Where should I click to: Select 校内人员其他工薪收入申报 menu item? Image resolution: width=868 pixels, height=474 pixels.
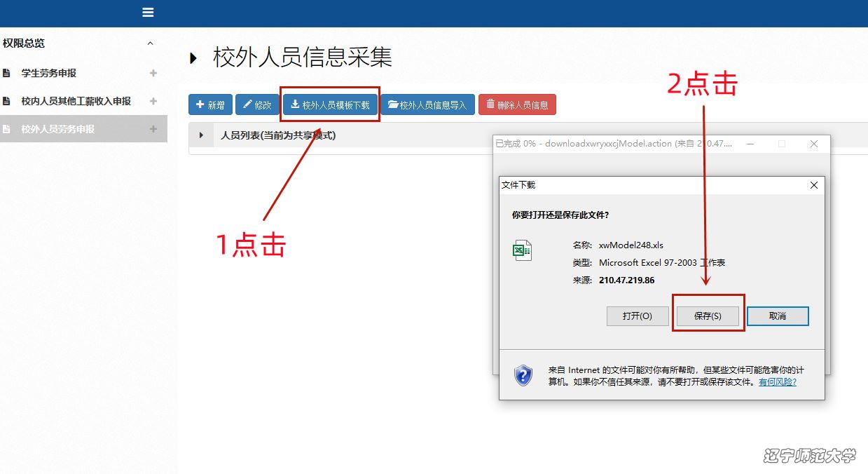76,101
